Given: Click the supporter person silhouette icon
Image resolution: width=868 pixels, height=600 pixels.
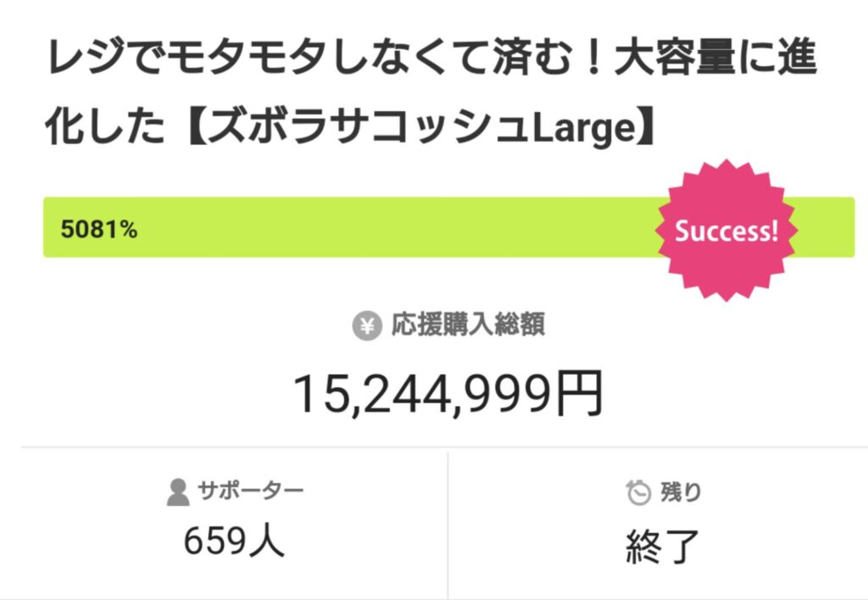Looking at the screenshot, I should click(x=178, y=492).
